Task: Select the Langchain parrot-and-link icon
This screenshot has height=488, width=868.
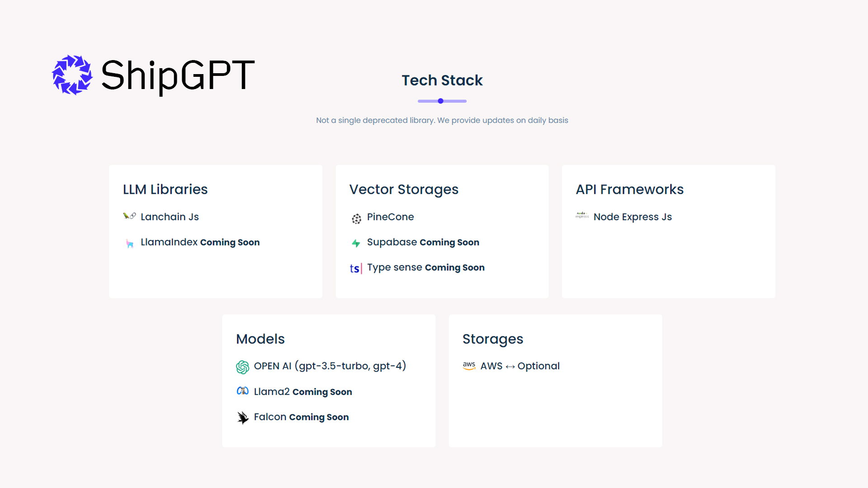Action: (130, 216)
